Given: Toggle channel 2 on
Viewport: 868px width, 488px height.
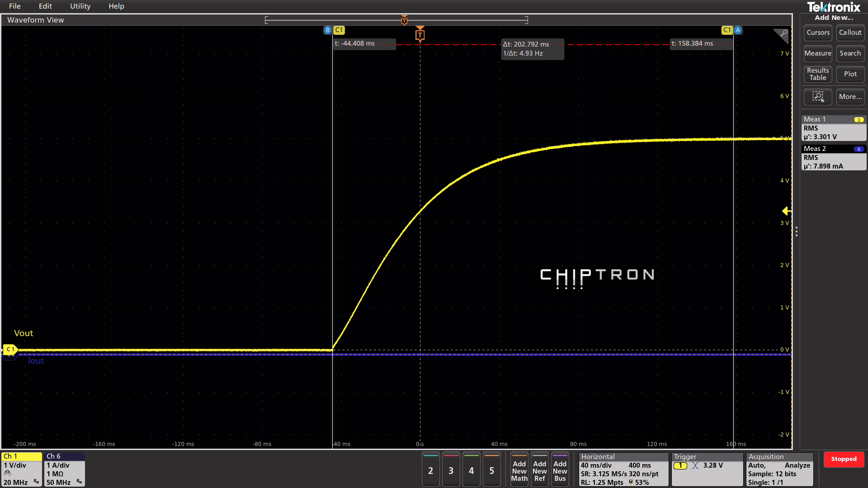Looking at the screenshot, I should coord(430,470).
